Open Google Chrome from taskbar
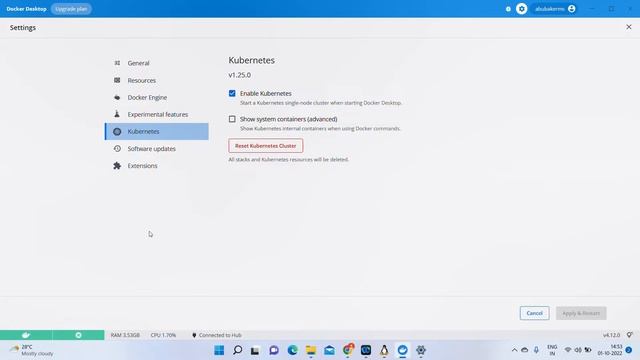The image size is (640, 360). click(x=348, y=350)
